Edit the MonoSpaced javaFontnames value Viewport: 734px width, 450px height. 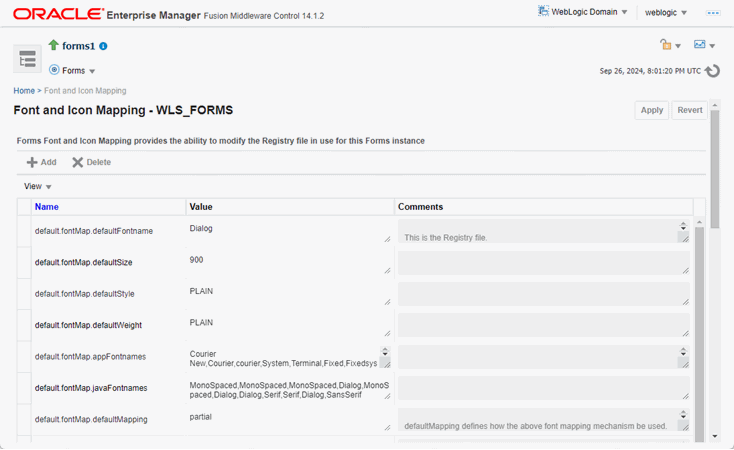tap(289, 390)
